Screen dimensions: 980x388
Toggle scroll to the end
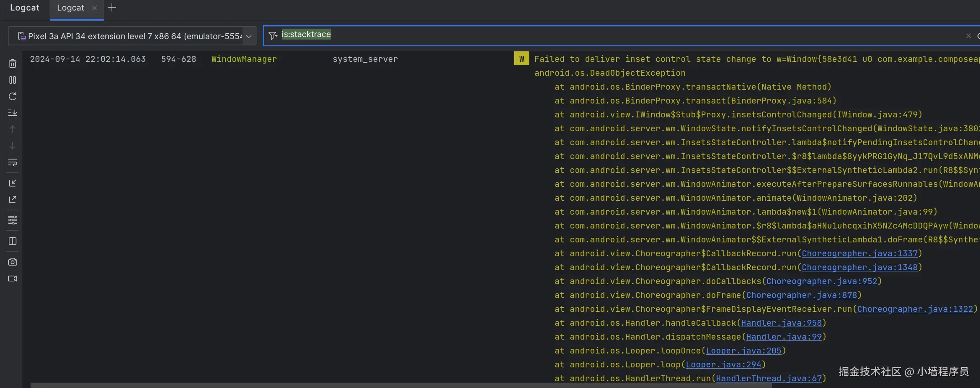coord(13,113)
